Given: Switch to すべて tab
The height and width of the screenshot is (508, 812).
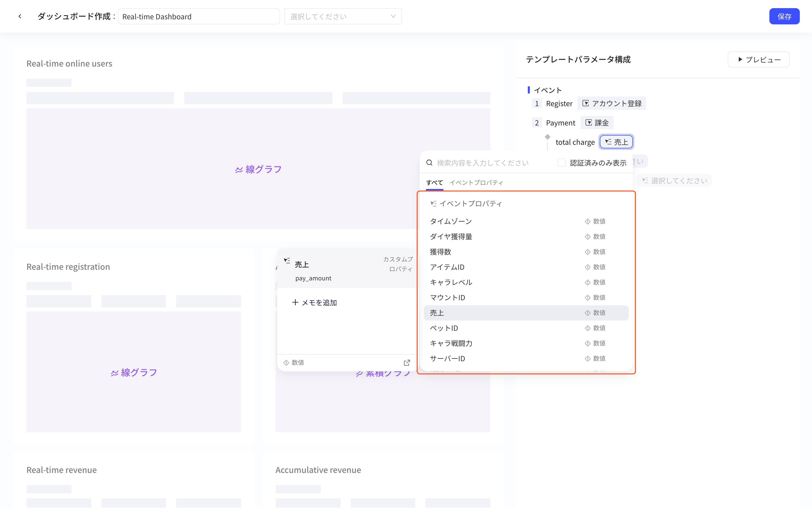Looking at the screenshot, I should [434, 182].
